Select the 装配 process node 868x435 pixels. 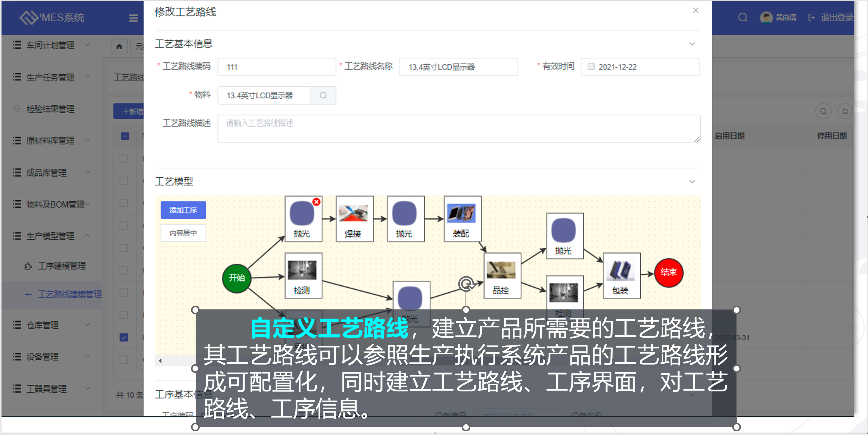[462, 219]
